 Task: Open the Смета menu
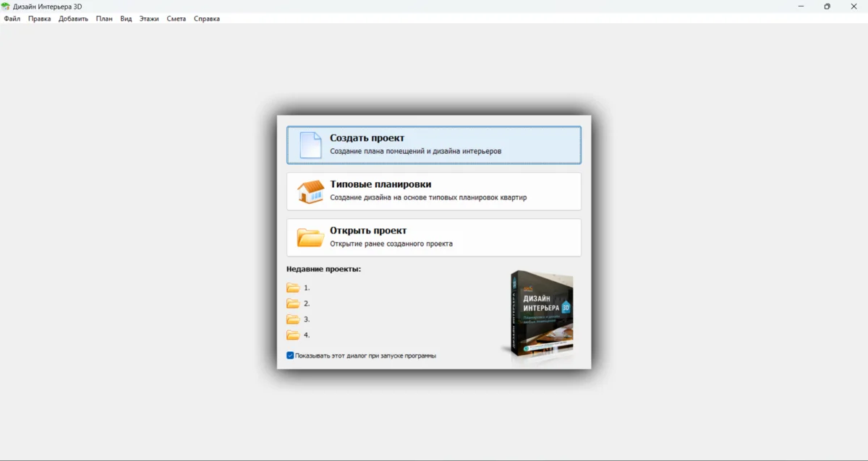click(176, 19)
